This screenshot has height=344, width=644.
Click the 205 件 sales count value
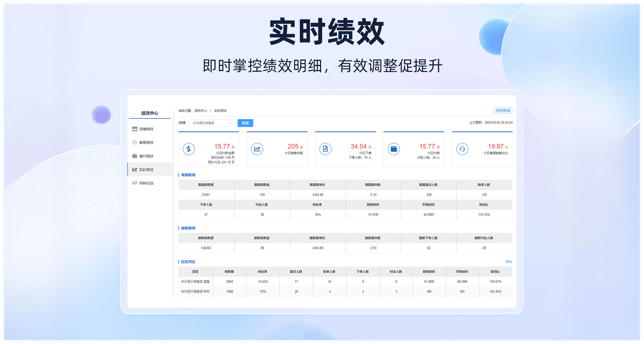pyautogui.click(x=295, y=146)
